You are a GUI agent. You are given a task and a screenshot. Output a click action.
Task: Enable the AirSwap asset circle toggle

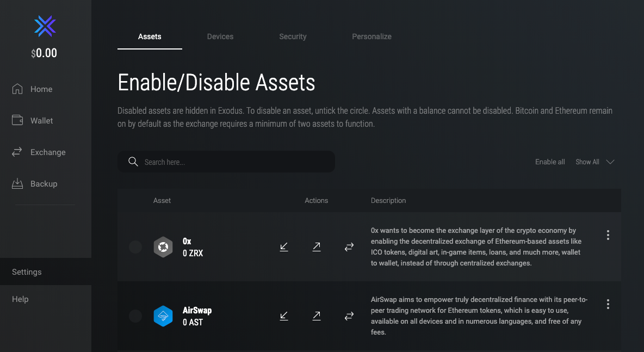[135, 316]
